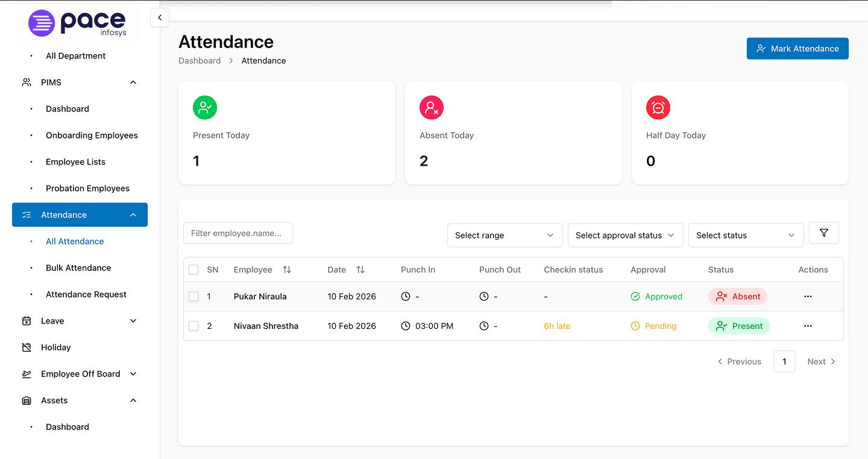Viewport: 868px width, 459px height.
Task: Open Bulk Attendance in the sidebar
Action: point(78,268)
